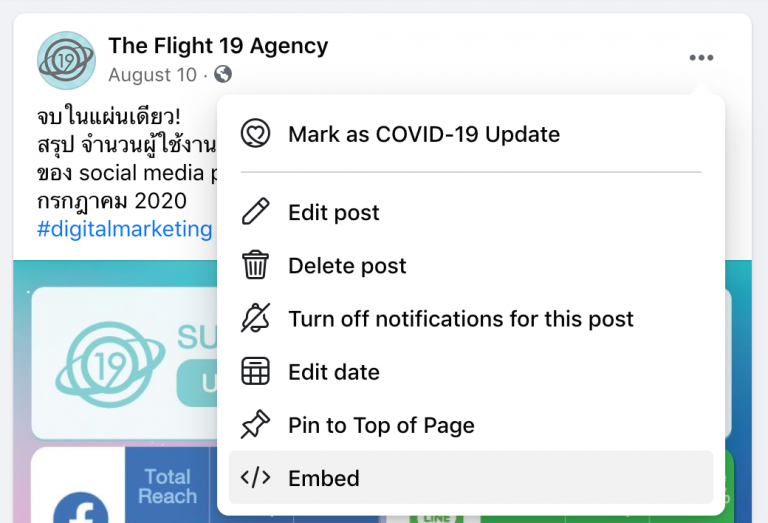Open the #digitalmarketing hashtag link
Image resolution: width=768 pixels, height=523 pixels.
(x=124, y=229)
